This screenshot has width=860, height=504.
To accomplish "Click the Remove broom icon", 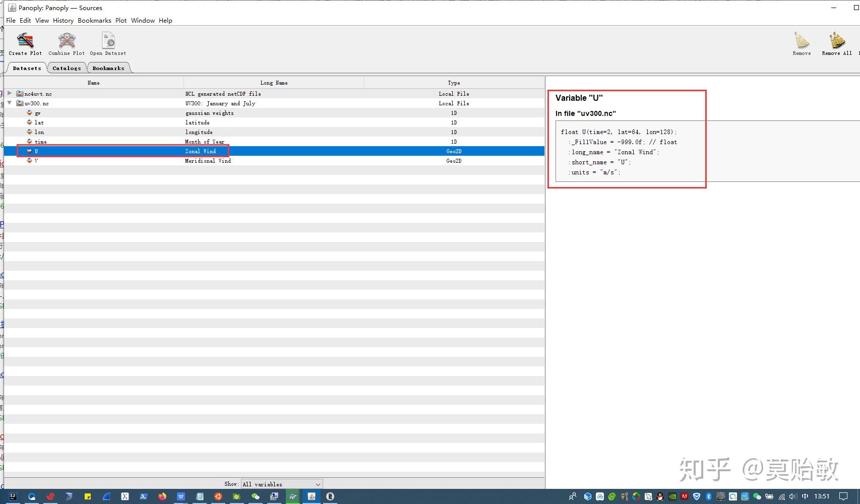I will pos(801,40).
